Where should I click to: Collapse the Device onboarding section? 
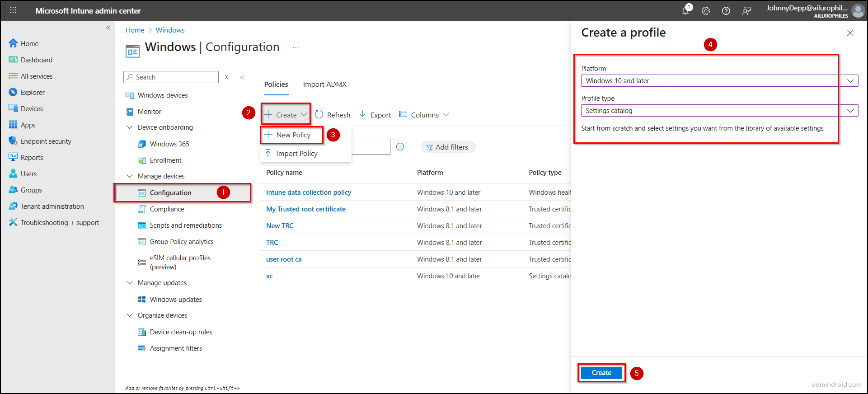(x=130, y=127)
